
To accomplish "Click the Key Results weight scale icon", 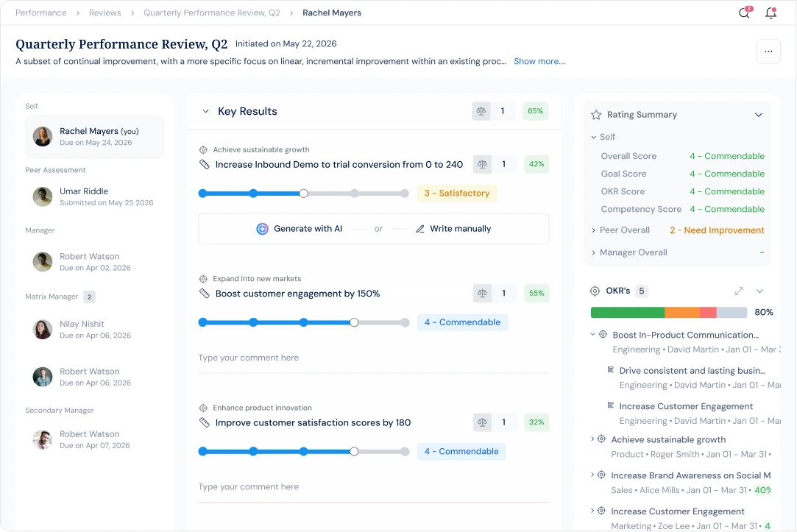I will 481,111.
